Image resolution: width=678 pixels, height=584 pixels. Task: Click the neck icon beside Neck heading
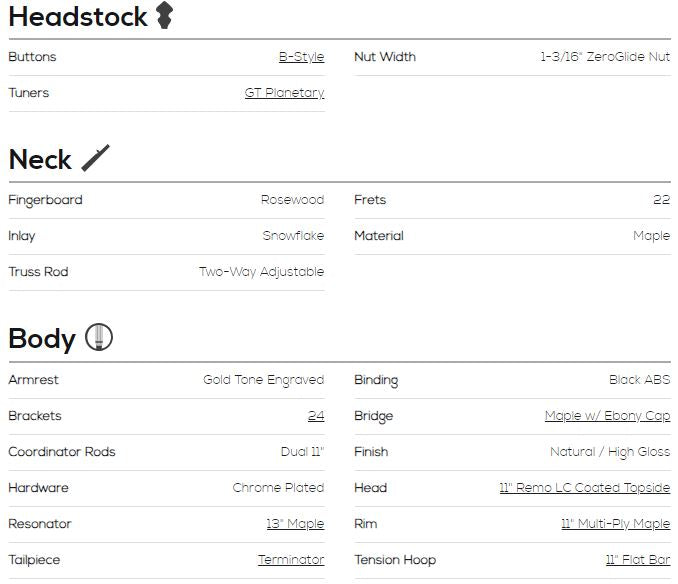pos(96,158)
